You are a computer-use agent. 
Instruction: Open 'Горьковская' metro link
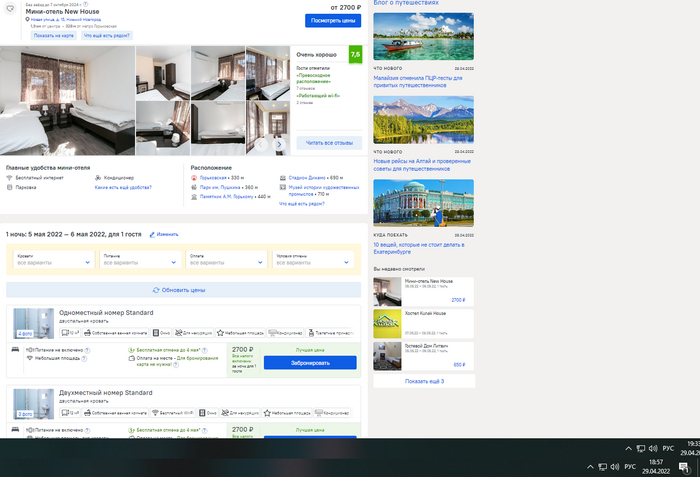point(213,178)
